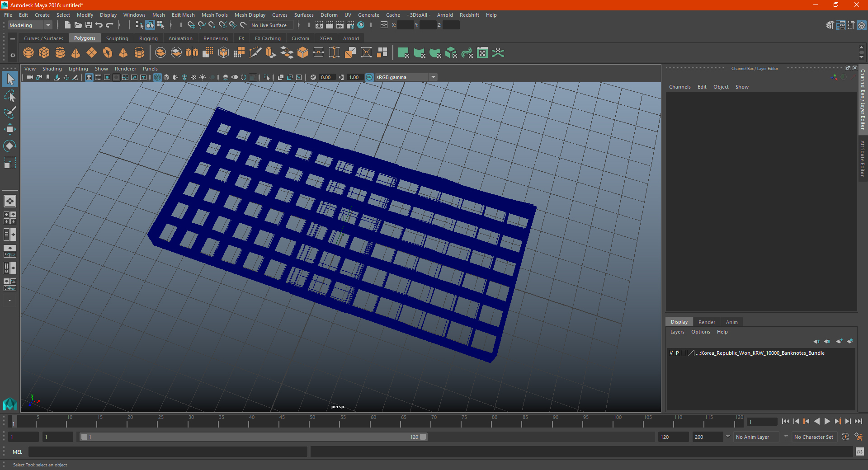Screen dimensions: 868x470
Task: Toggle smooth shade all in viewport
Action: point(166,77)
